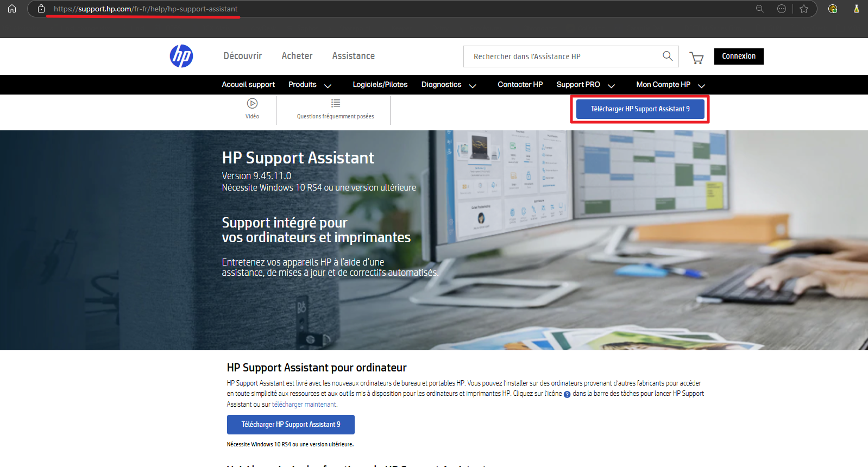Click the Nécessite Windows 10 RS4 footnote
Image resolution: width=868 pixels, height=467 pixels.
pyautogui.click(x=290, y=444)
